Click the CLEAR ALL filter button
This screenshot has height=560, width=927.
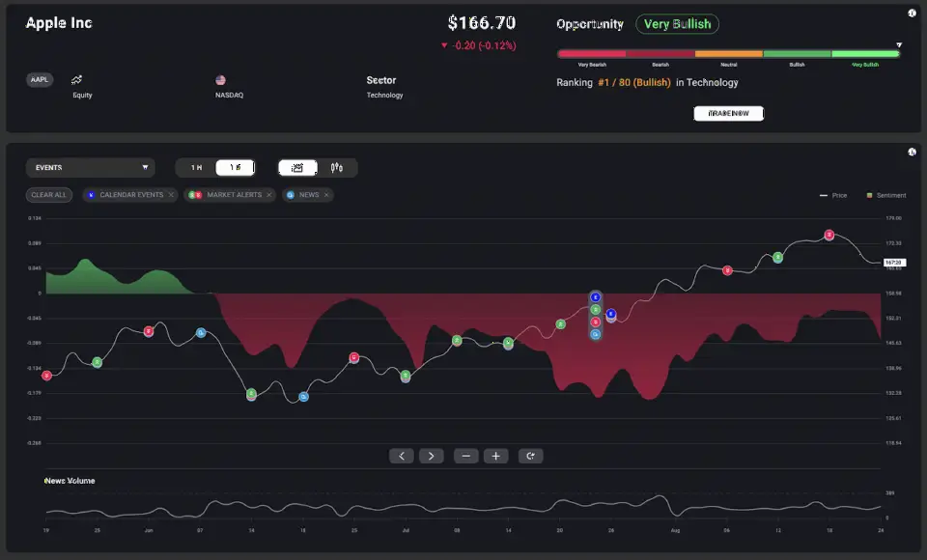coord(49,194)
